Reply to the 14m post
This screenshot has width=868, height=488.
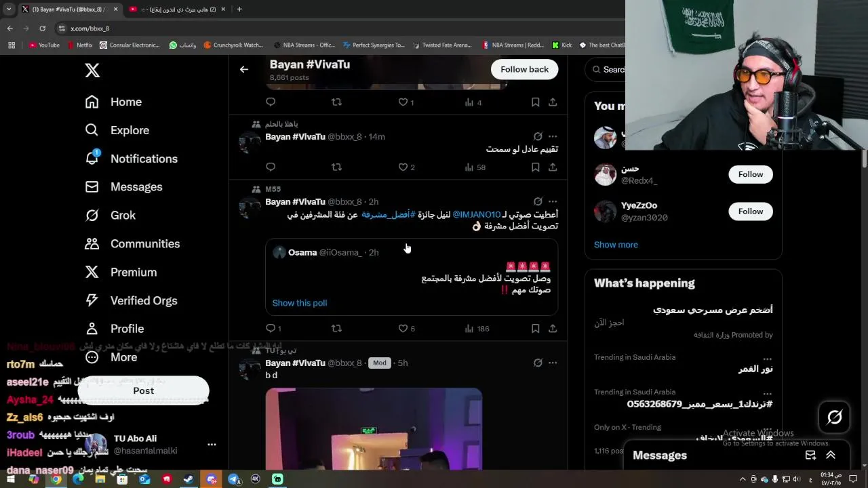(x=271, y=167)
